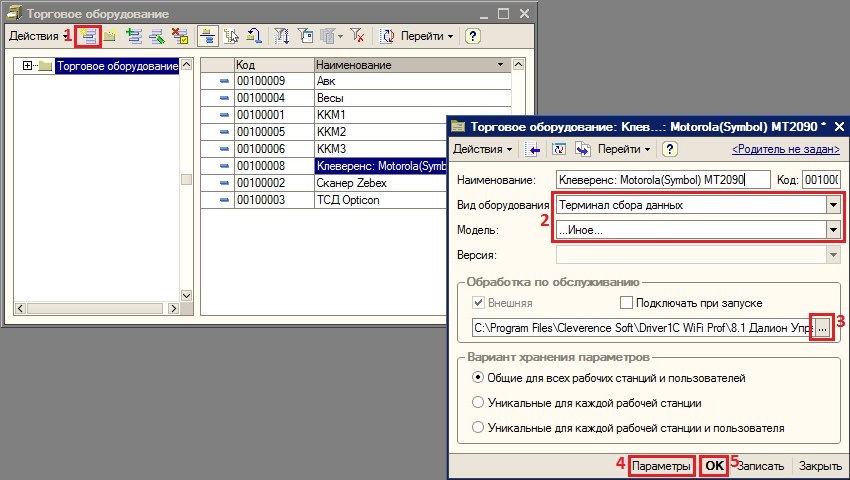Click the Go up one level icon
The height and width of the screenshot is (480, 850).
pyautogui.click(x=254, y=36)
